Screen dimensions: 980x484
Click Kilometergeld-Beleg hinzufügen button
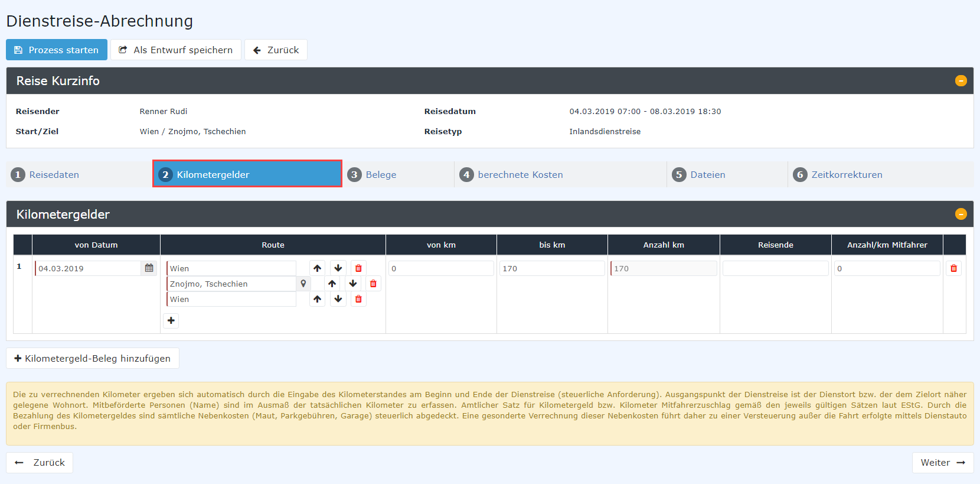(x=93, y=358)
